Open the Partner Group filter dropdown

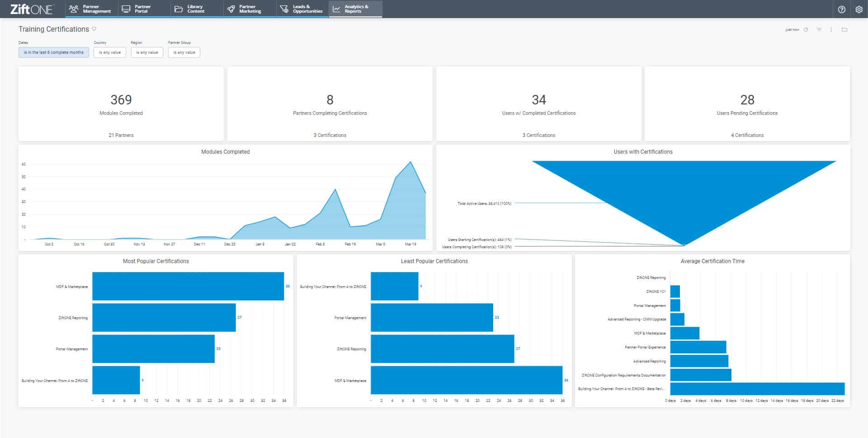(184, 52)
